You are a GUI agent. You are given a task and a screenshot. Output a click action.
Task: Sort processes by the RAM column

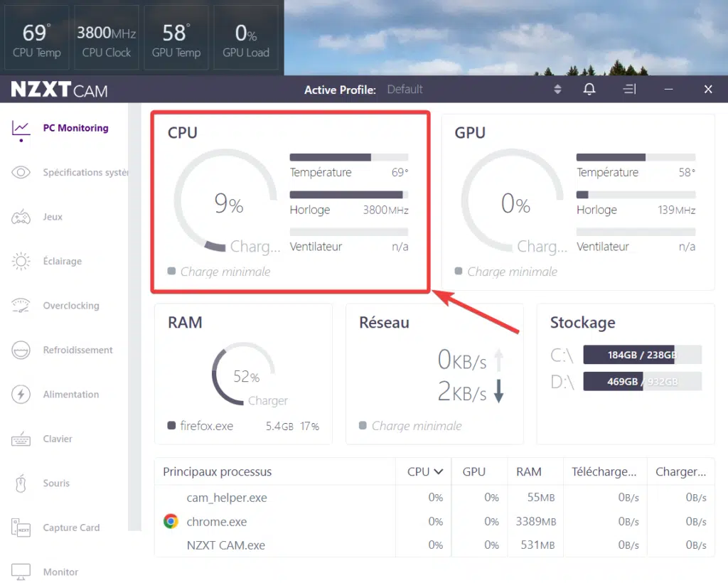point(535,471)
